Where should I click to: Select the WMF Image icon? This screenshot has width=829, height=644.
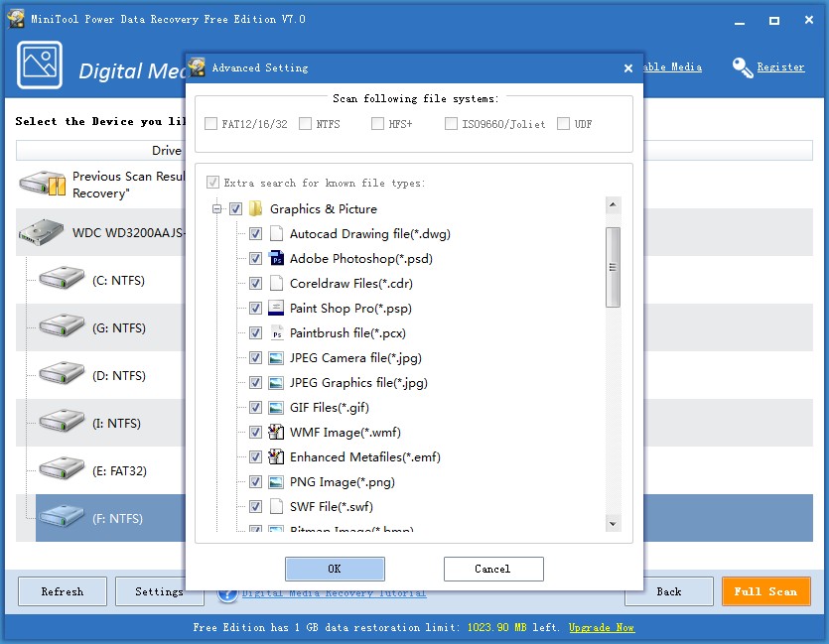click(276, 432)
